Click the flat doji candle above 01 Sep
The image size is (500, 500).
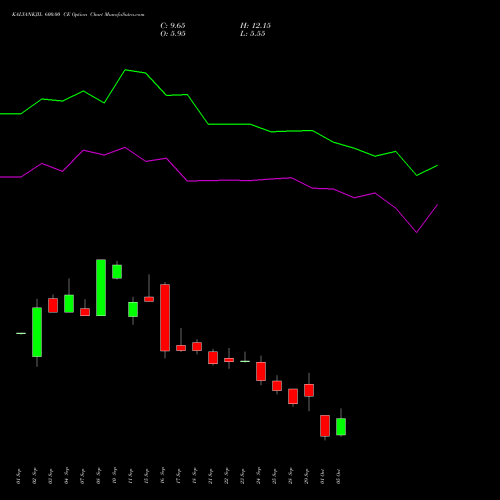tap(21, 333)
